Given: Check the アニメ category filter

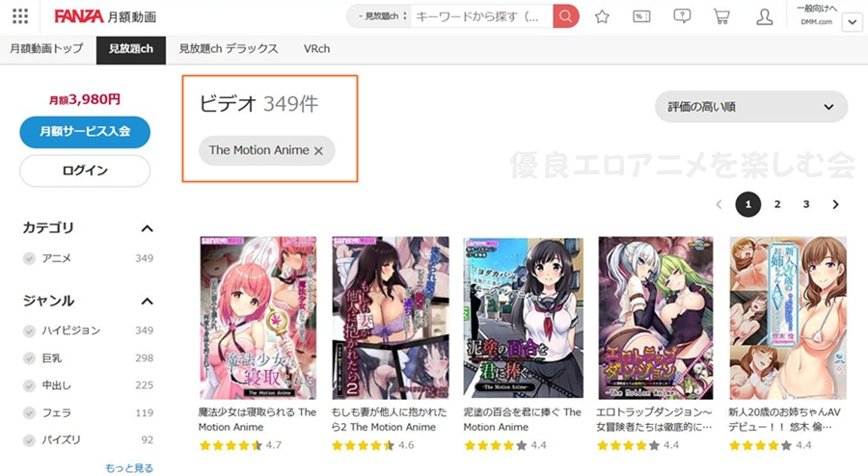Looking at the screenshot, I should 29,258.
